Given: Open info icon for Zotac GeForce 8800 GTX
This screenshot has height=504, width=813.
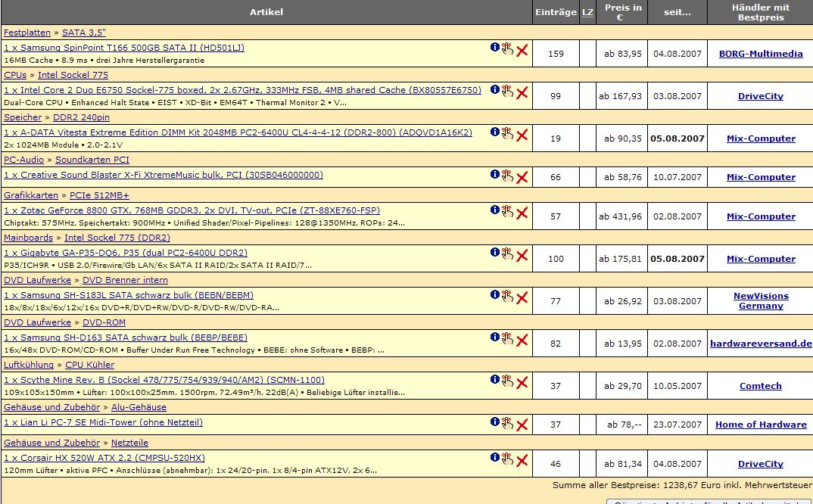Looking at the screenshot, I should 494,210.
